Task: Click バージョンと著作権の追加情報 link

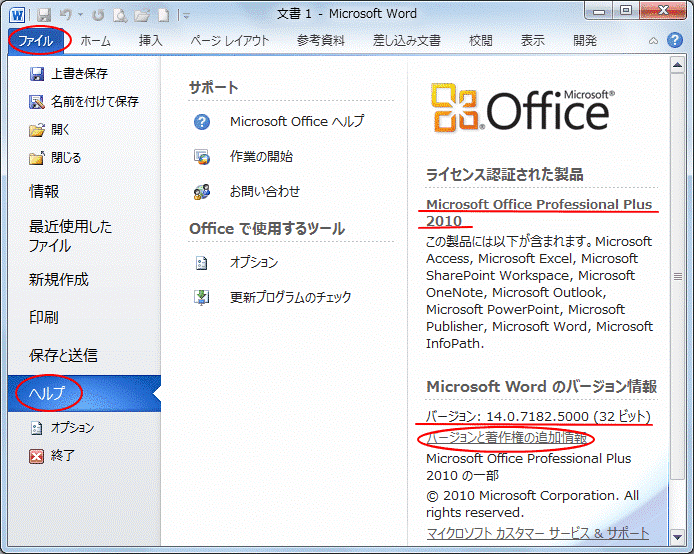Action: (506, 438)
